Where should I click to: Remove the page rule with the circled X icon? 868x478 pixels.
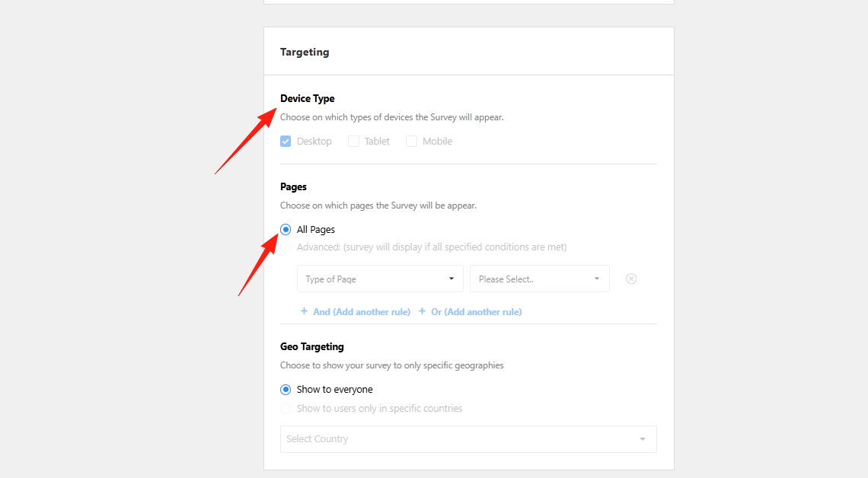click(x=631, y=279)
